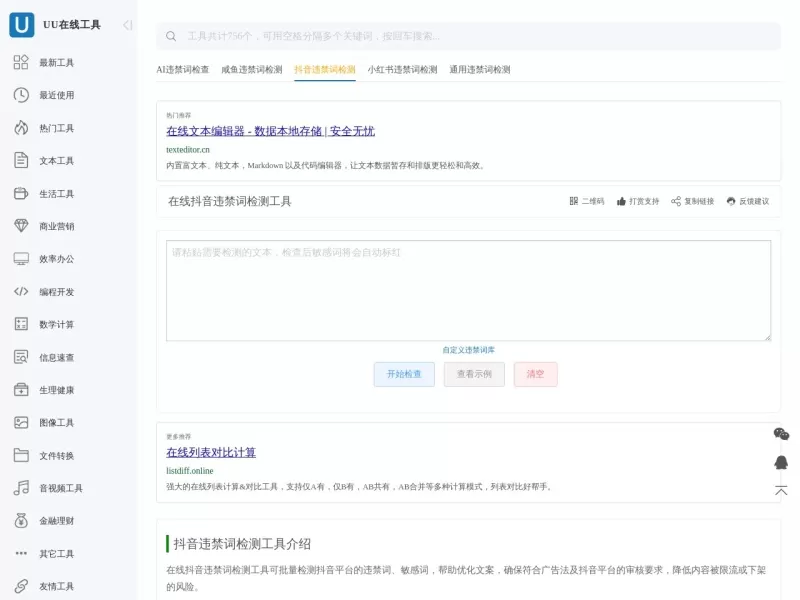Click the magnifier icon in the search bar

(x=170, y=35)
